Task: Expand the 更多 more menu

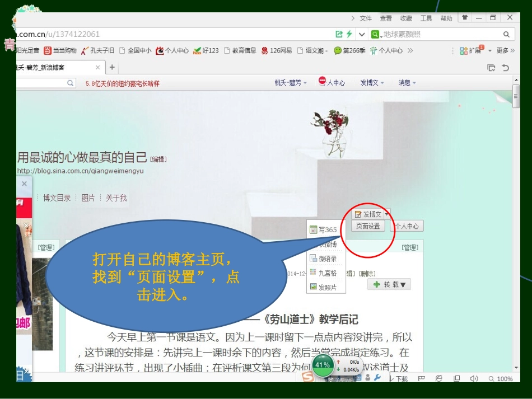Action: (505, 50)
